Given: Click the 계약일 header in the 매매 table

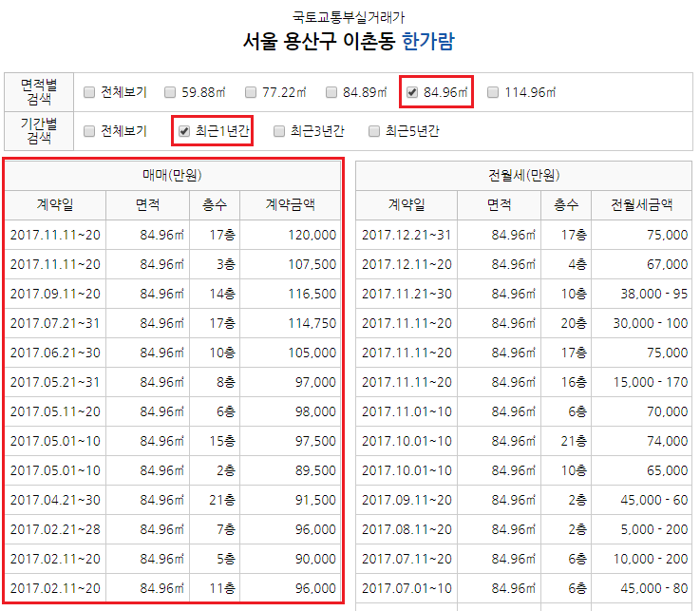Looking at the screenshot, I should 55,205.
